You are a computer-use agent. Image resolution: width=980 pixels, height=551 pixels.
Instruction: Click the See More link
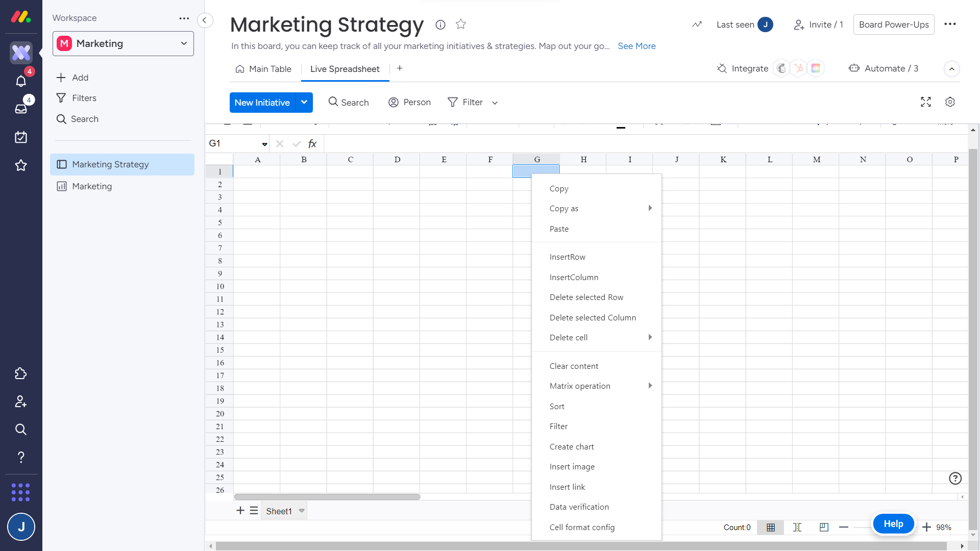click(x=636, y=46)
